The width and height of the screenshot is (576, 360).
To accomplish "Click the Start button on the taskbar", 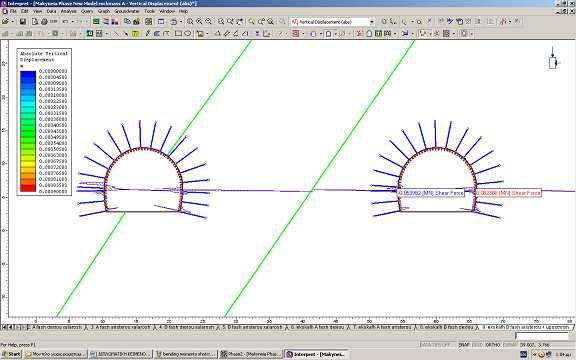I will (11, 354).
